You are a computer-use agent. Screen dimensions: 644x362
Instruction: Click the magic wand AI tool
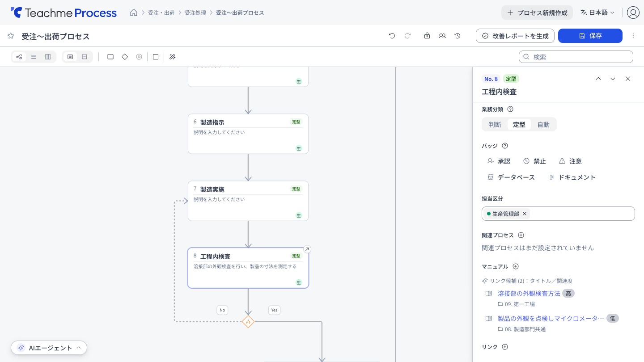172,57
